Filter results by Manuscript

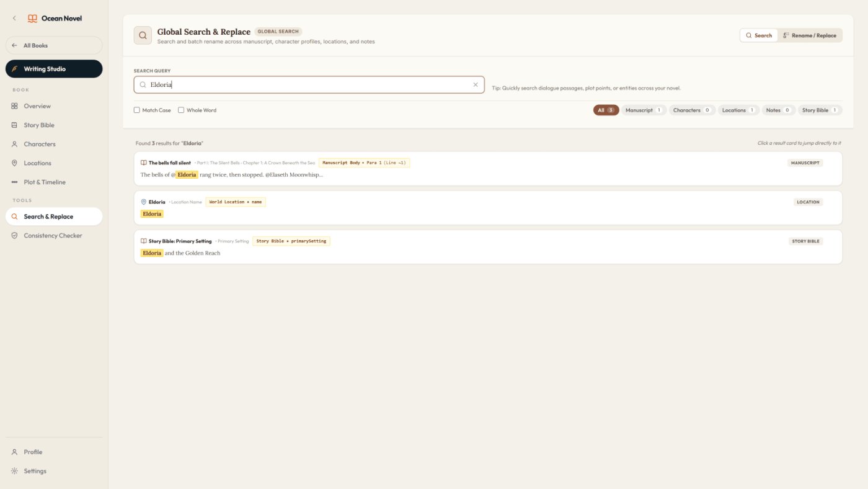pos(644,110)
